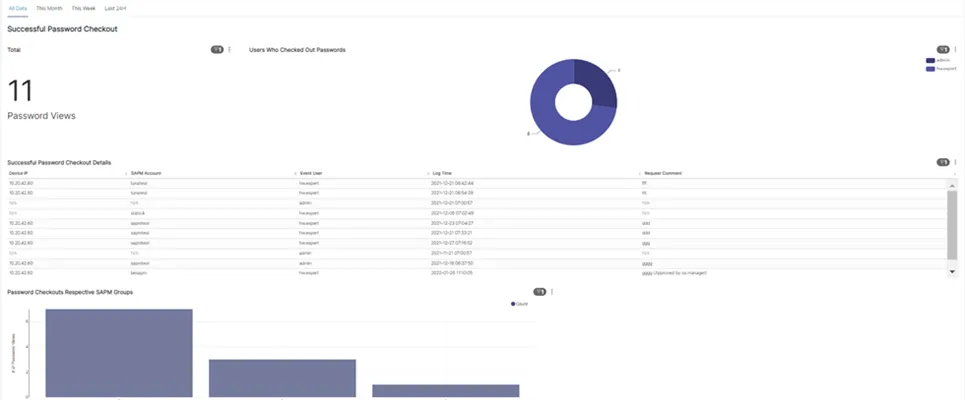Click the table vertical scrollbar thumb
This screenshot has height=400, width=965.
pyautogui.click(x=952, y=225)
